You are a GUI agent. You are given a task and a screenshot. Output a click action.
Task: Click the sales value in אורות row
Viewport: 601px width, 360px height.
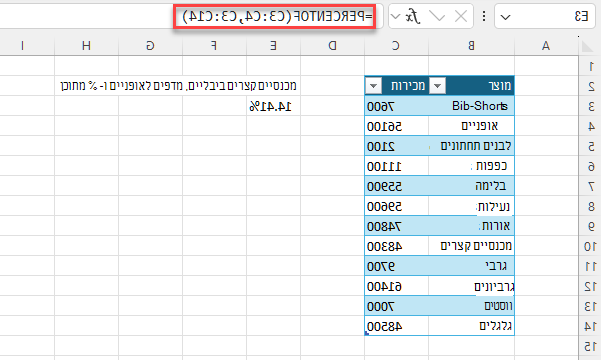coord(397,226)
